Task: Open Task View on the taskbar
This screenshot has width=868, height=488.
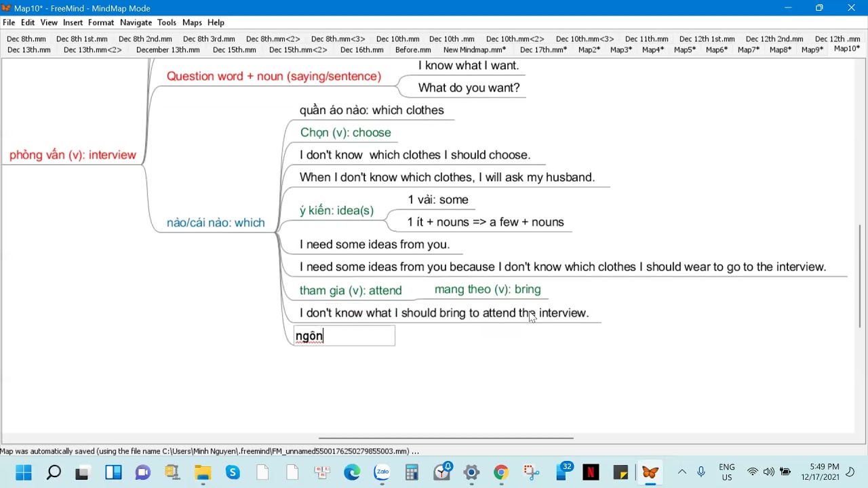Action: 82,472
